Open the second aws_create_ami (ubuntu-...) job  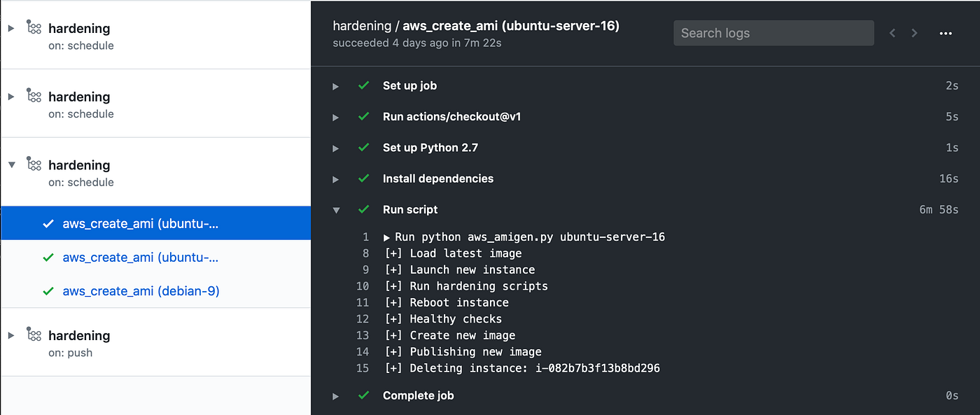140,258
